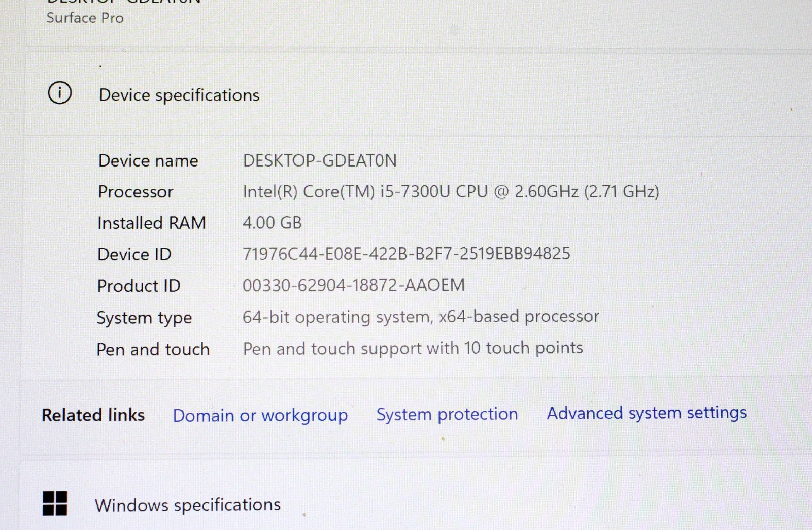The width and height of the screenshot is (812, 530).
Task: Select Product ID value 00330-62904-18872-AAOEM
Action: pyautogui.click(x=353, y=285)
